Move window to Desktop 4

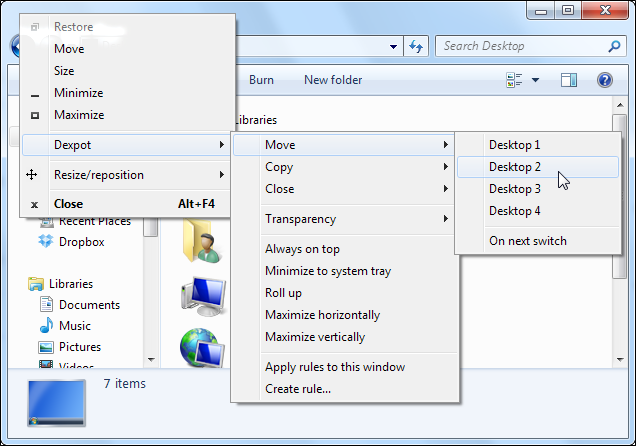point(538,211)
